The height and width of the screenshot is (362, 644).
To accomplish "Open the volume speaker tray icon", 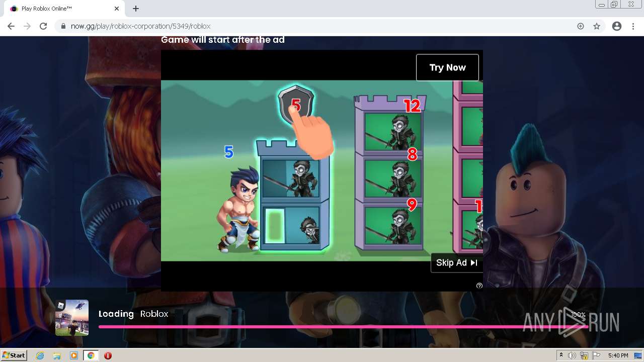I will pyautogui.click(x=572, y=355).
